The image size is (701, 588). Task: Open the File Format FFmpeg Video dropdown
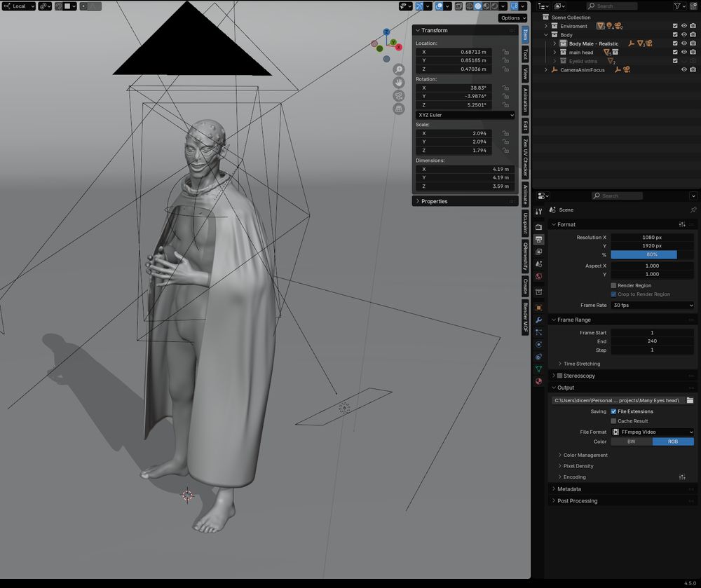(652, 432)
